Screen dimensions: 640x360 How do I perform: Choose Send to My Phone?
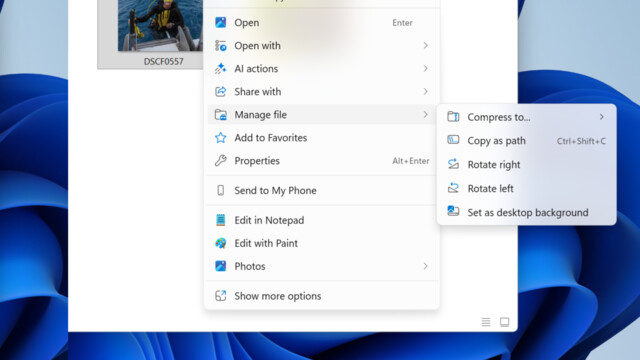pyautogui.click(x=322, y=190)
